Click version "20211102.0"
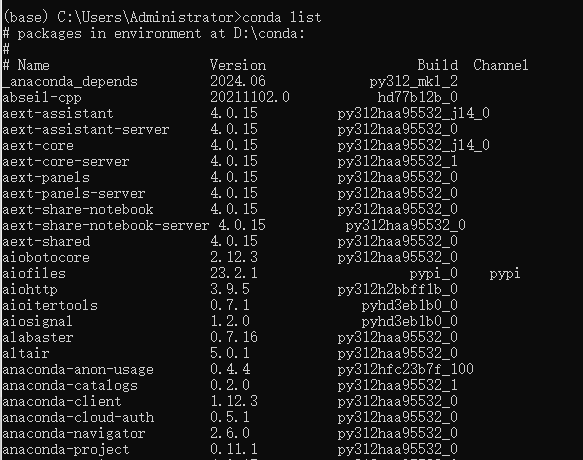Image resolution: width=583 pixels, height=460 pixels. pyautogui.click(x=250, y=97)
